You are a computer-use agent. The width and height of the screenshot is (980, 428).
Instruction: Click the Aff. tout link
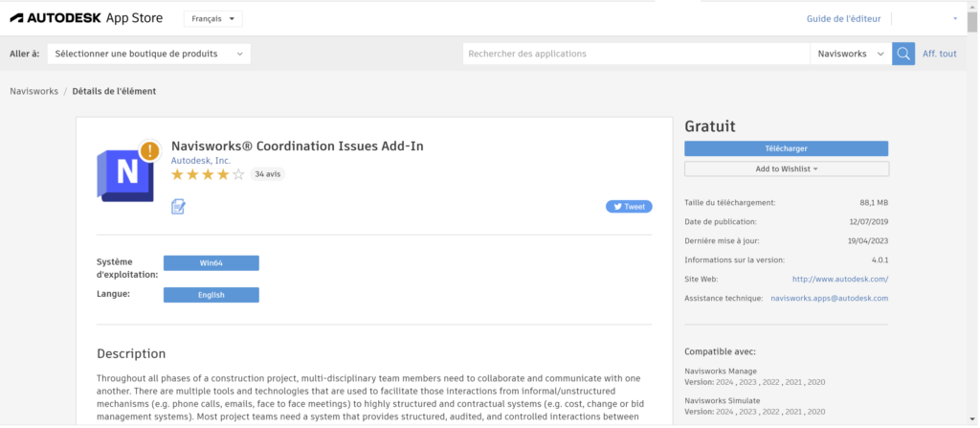coord(939,54)
